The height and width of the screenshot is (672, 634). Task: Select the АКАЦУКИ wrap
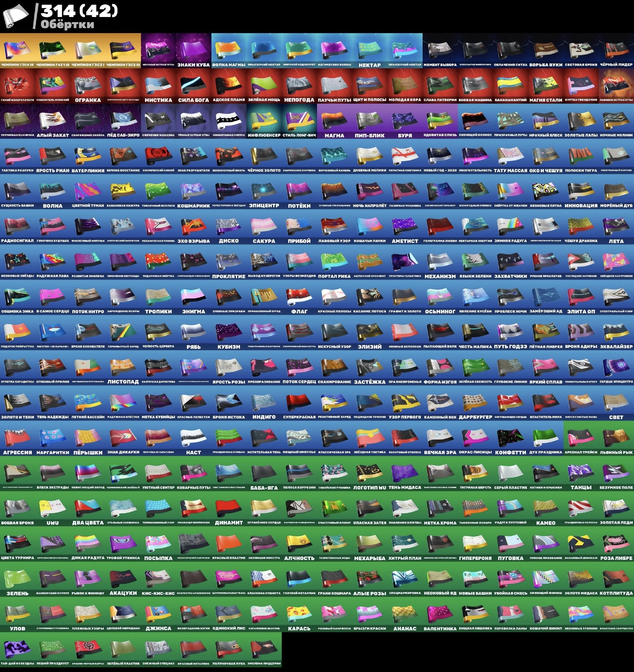point(123,578)
